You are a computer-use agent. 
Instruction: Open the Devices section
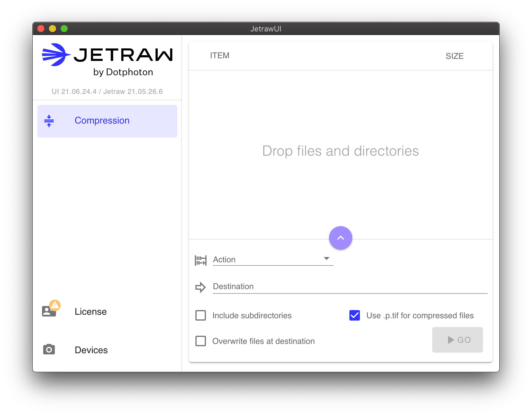click(x=91, y=350)
